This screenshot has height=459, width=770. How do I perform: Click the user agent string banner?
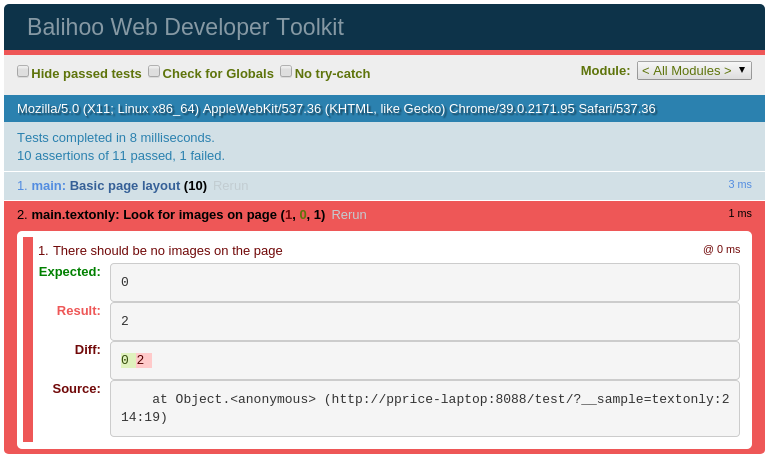point(385,108)
